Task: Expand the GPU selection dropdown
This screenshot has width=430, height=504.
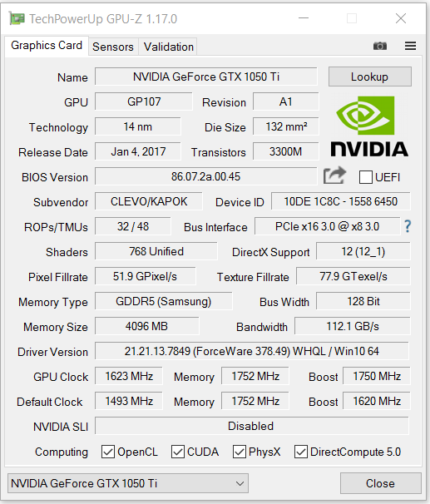Action: (127, 483)
